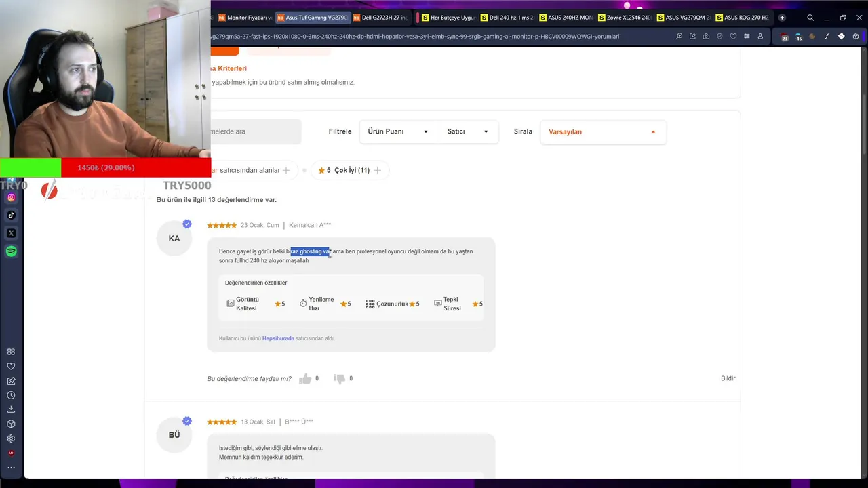
Task: Click 'Bu ürün ile ilgili 13 değerlendirme var.' text
Action: 216,199
